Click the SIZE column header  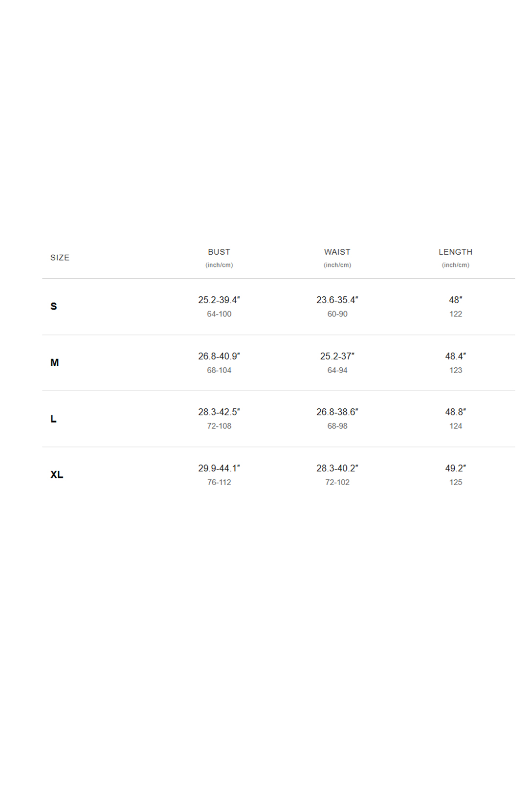pyautogui.click(x=60, y=258)
